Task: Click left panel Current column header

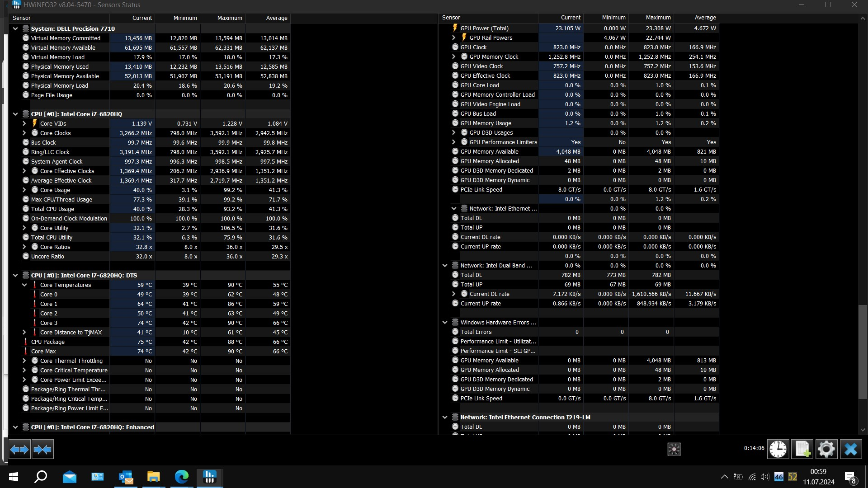Action: coord(132,18)
